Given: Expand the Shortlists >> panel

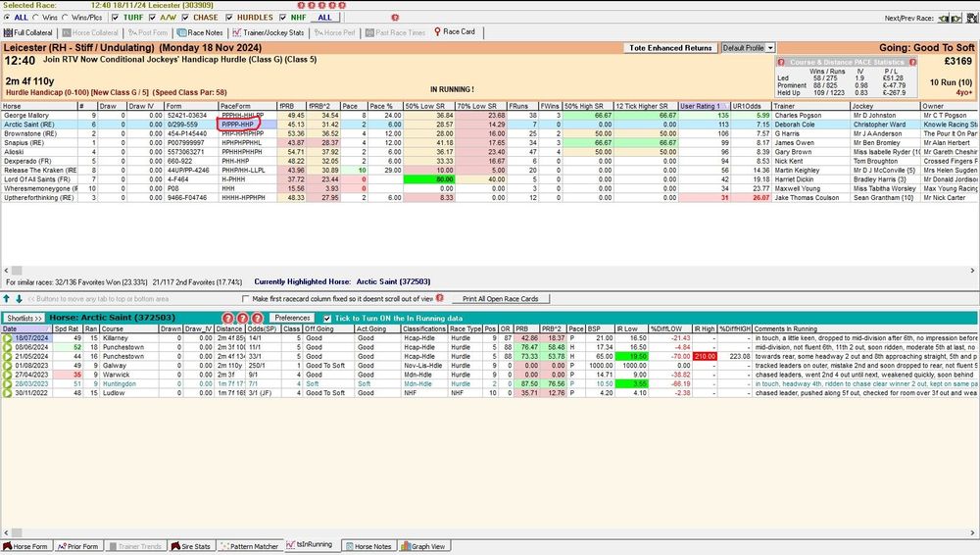Looking at the screenshot, I should 24,319.
